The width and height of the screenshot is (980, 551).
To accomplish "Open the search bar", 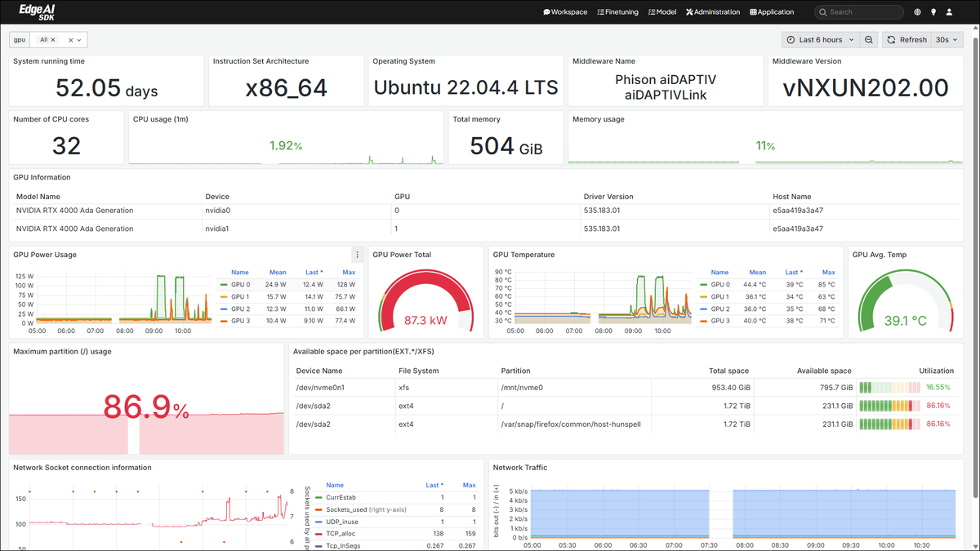I will click(858, 11).
